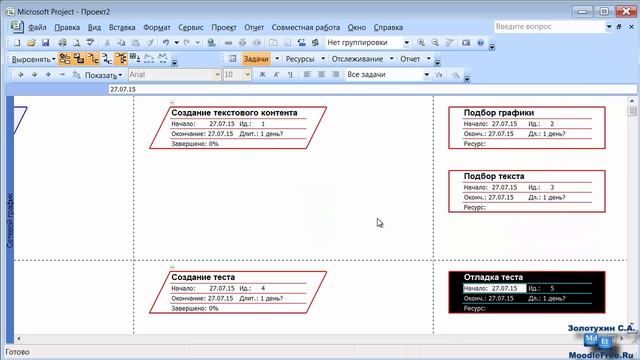
Task: Run the spell checker
Action: [90, 42]
